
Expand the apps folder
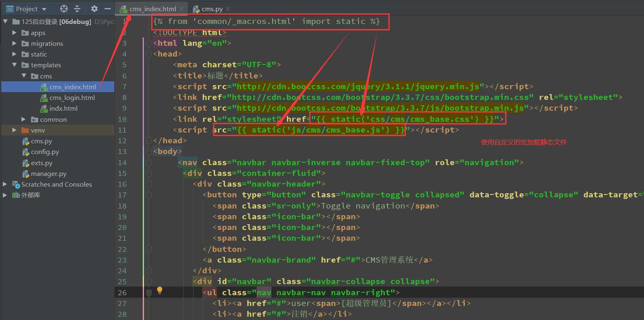click(14, 33)
